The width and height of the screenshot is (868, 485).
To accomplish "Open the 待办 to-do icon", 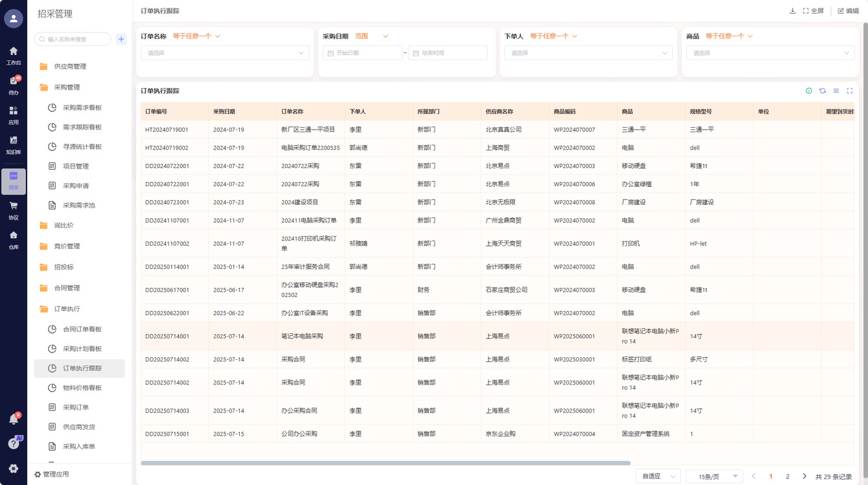I will (14, 85).
